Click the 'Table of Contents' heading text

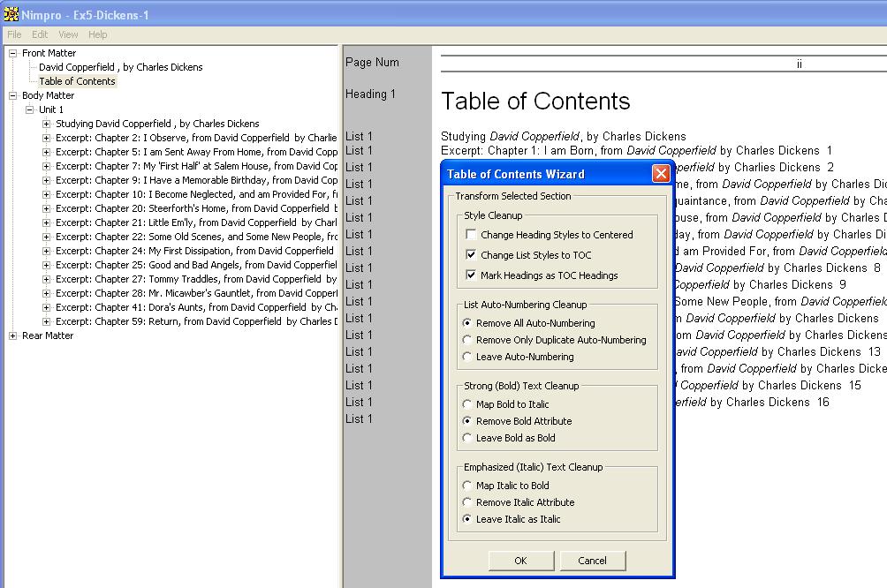tap(535, 102)
